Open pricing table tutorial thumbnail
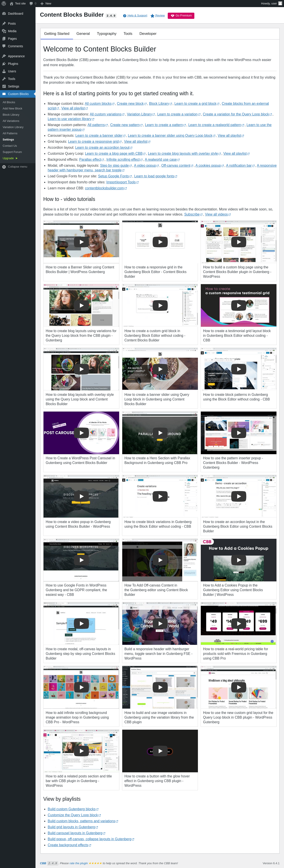 tap(239, 623)
